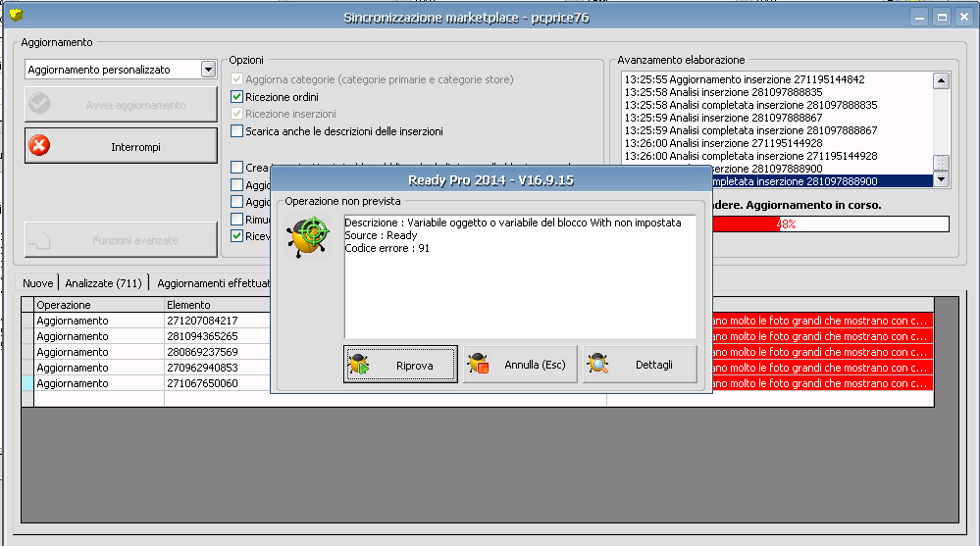The height and width of the screenshot is (546, 980).
Task: Click the magnifier bug icon on Dettagli
Action: (x=598, y=364)
